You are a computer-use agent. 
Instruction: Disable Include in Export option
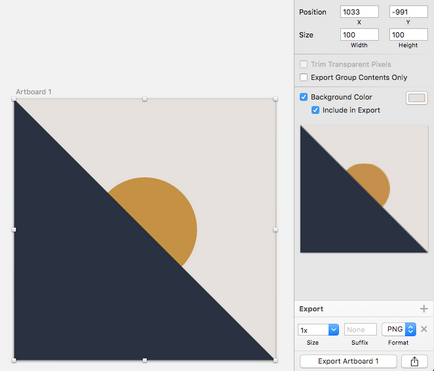315,110
